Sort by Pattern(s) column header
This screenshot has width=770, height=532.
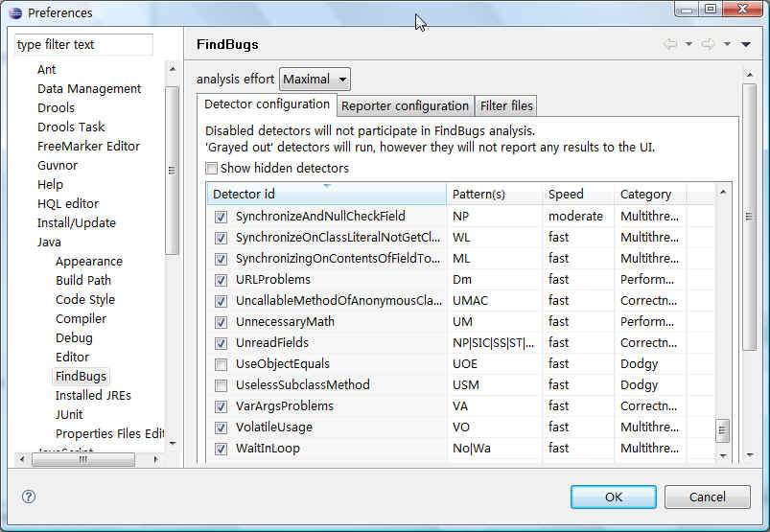495,195
